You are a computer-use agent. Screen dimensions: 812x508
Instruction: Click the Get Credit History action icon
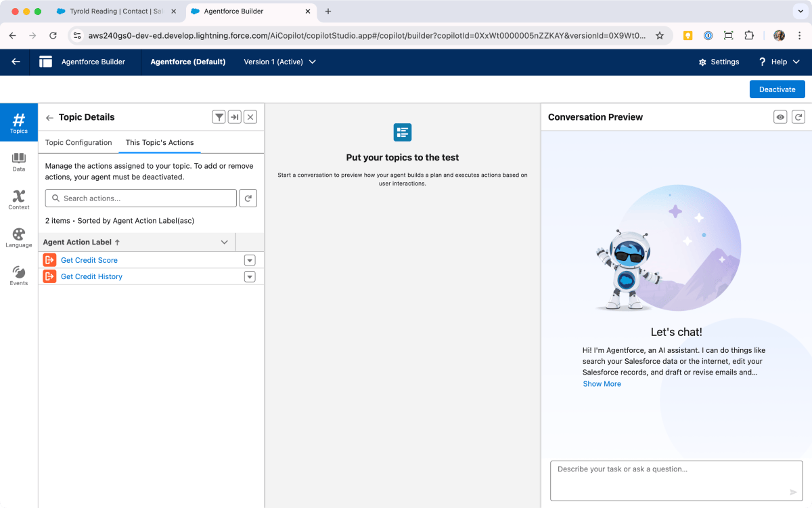[x=49, y=276]
